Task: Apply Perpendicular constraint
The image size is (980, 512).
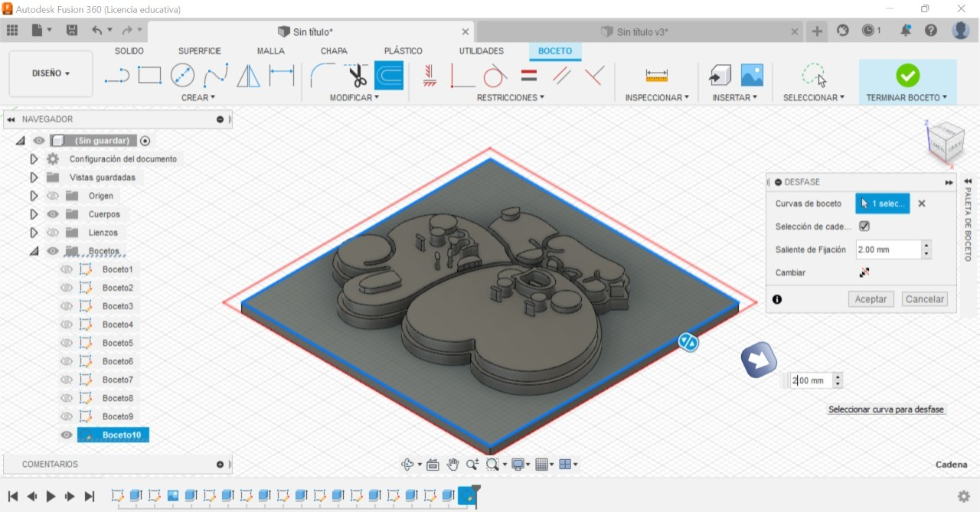Action: 462,75
